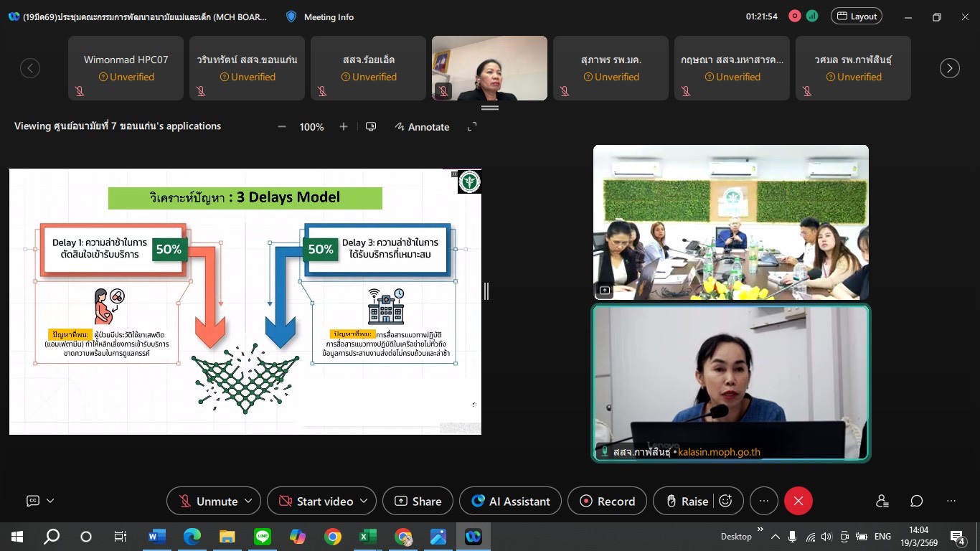This screenshot has width=980, height=551.
Task: Zoom out shared content with minus icon
Action: tap(282, 127)
